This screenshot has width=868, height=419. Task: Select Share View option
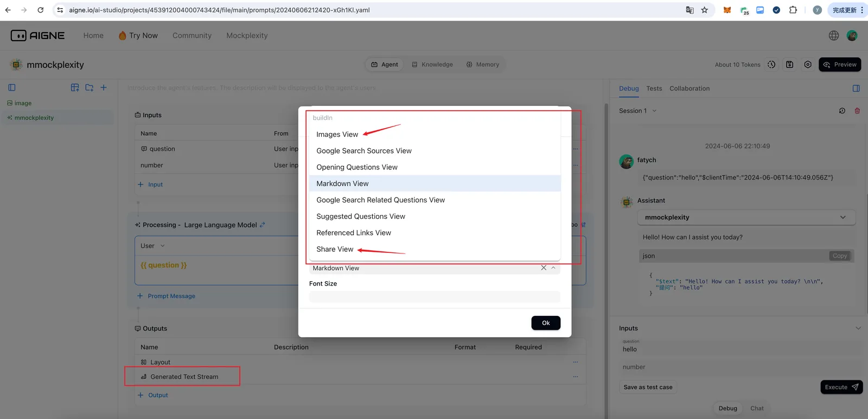435,249
